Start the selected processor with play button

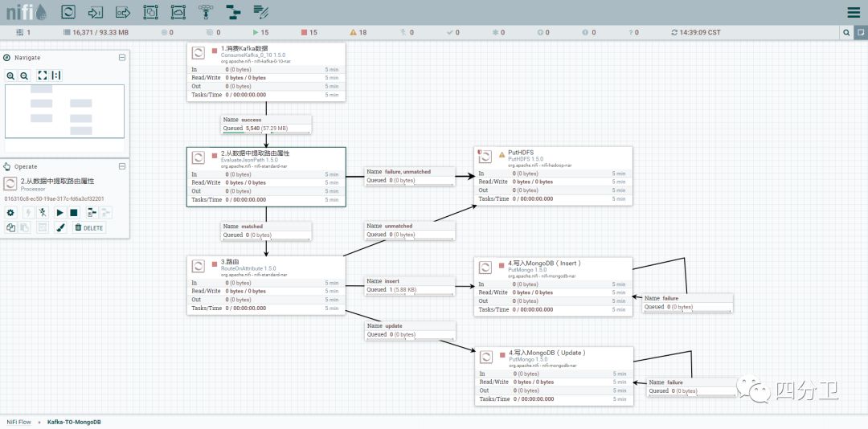pos(59,212)
